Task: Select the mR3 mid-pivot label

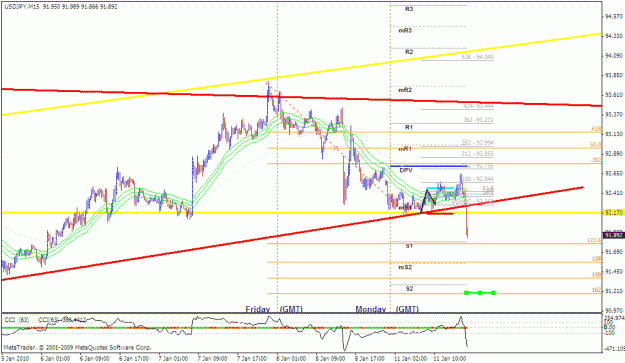Action: (x=405, y=31)
